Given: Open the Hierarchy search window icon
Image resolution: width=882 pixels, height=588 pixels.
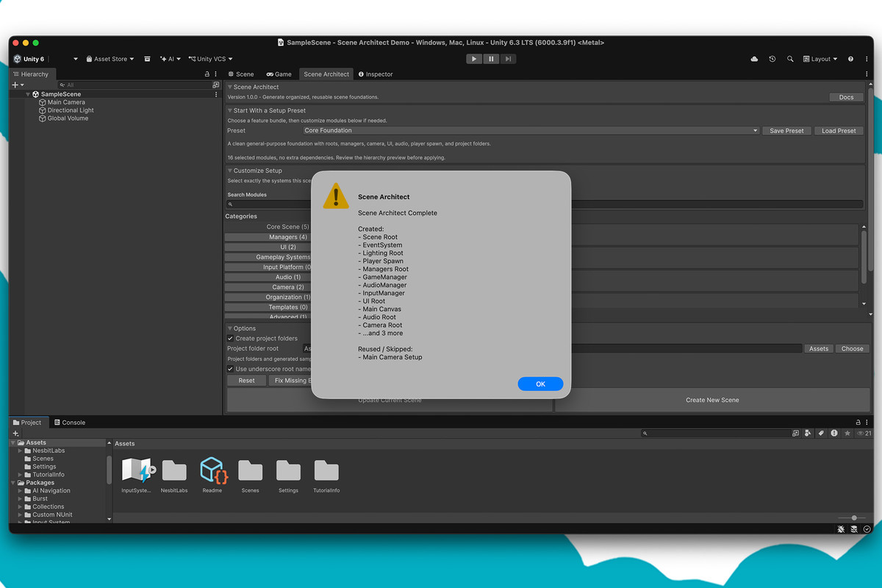Looking at the screenshot, I should click(215, 85).
